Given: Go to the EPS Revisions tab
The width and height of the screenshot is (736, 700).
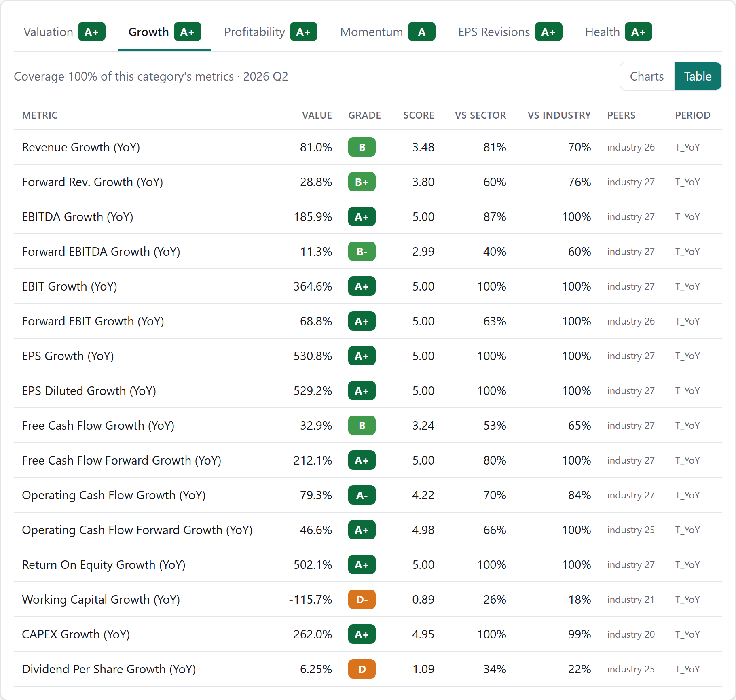Looking at the screenshot, I should (510, 32).
